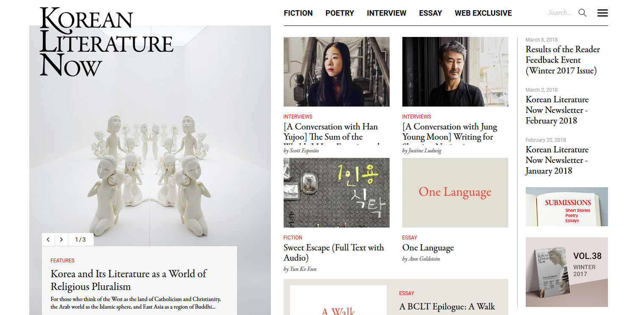
Task: Type in the Search input field
Action: coord(560,13)
